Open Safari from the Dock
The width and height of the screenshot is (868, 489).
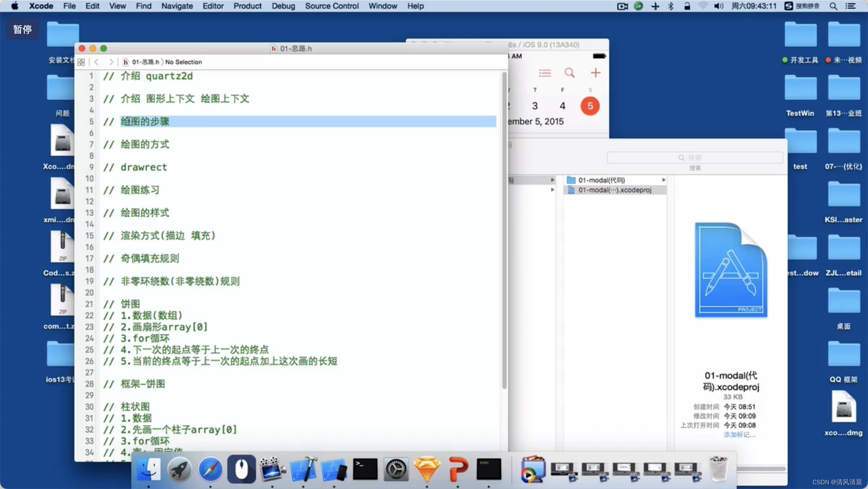(210, 469)
